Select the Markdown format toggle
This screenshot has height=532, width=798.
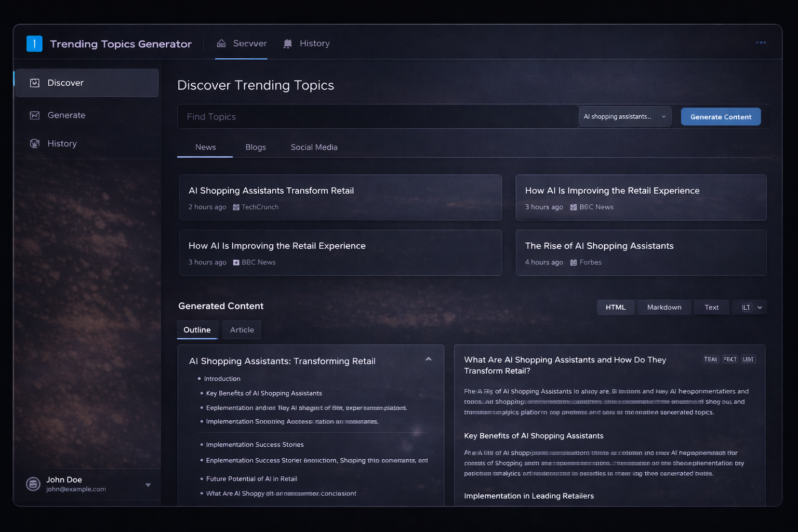click(x=664, y=308)
